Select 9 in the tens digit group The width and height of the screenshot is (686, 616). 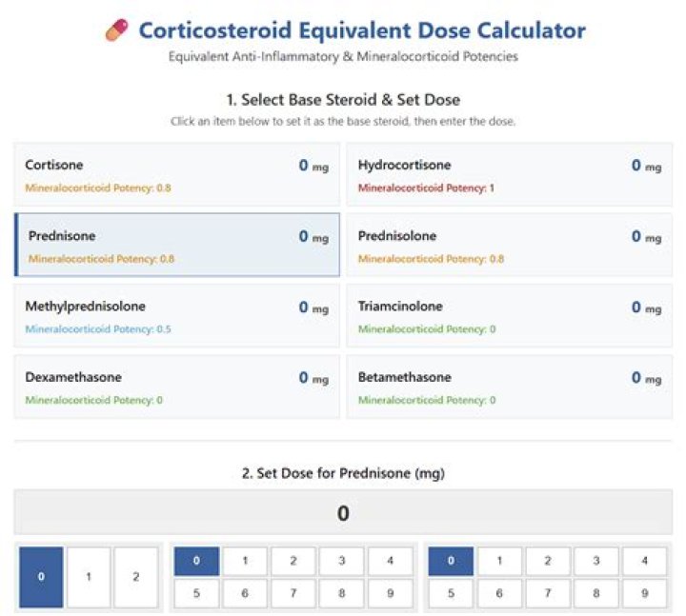click(391, 593)
